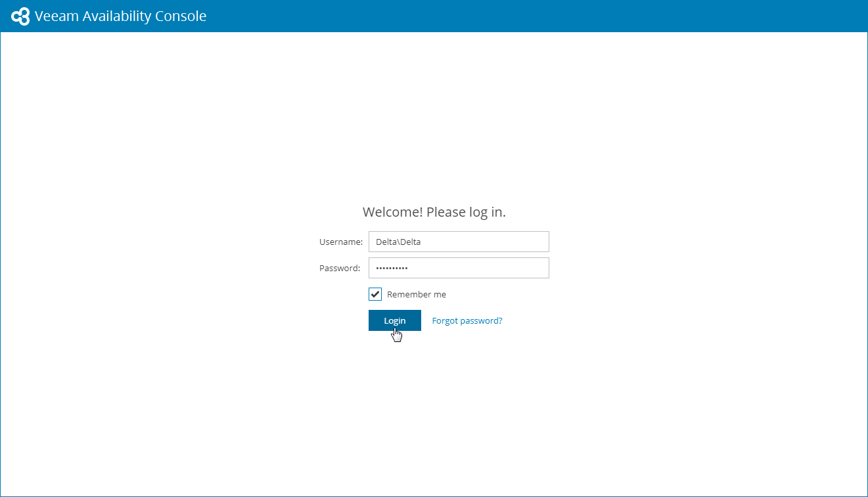Focus the Username field containing Delta\Delta
This screenshot has width=868, height=497.
point(459,242)
